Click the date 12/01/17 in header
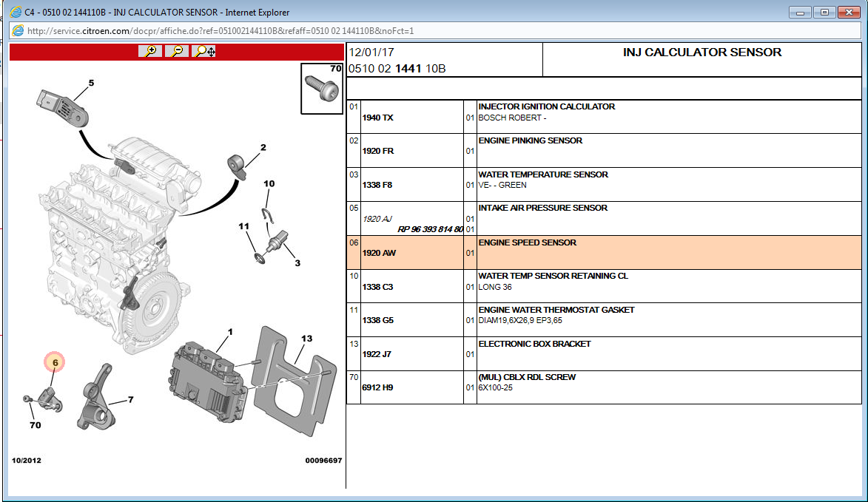868x502 pixels. [x=371, y=52]
